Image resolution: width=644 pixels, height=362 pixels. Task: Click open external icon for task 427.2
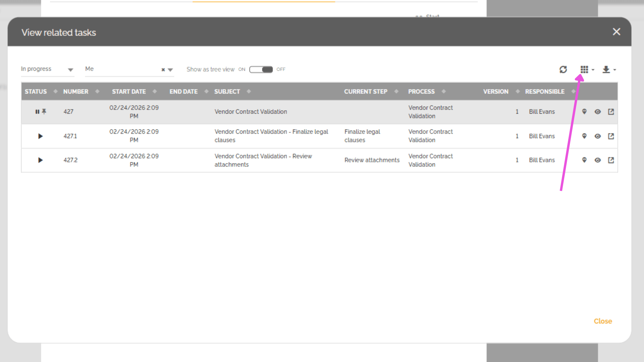pyautogui.click(x=611, y=160)
